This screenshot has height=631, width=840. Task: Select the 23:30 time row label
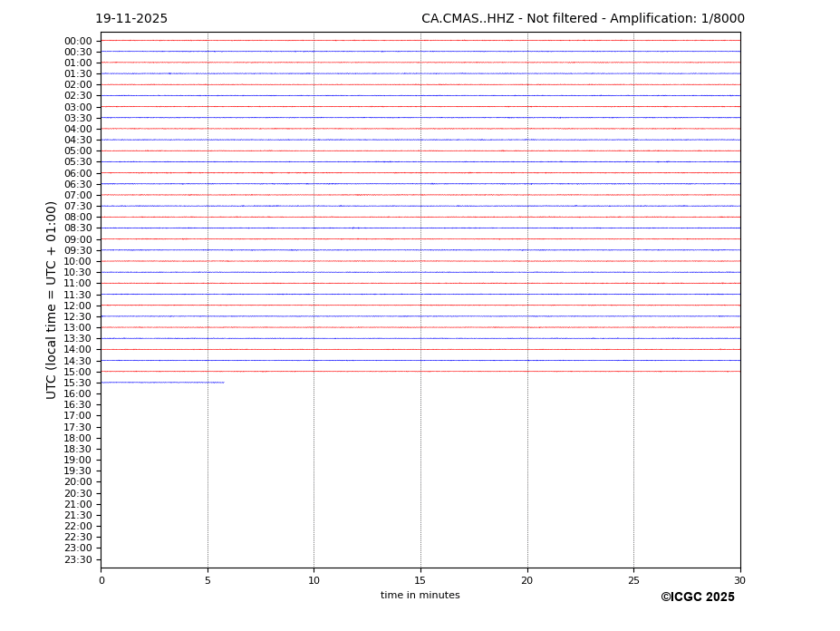tap(78, 559)
